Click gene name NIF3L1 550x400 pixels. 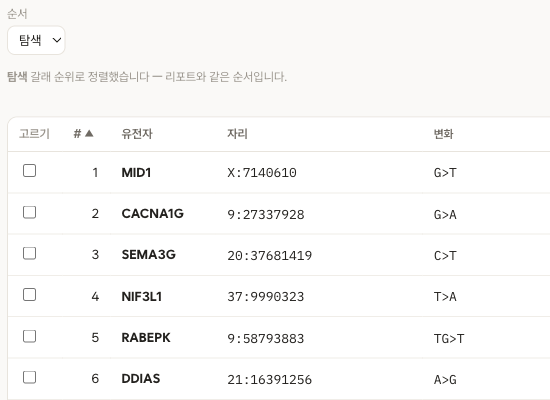coord(142,297)
